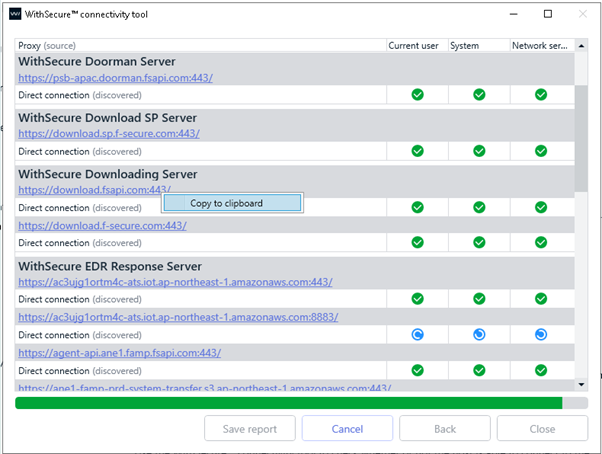The height and width of the screenshot is (454, 602).
Task: Open the partly hidden ane1-famp-prd-system-transfer s3 link
Action: [x=205, y=387]
